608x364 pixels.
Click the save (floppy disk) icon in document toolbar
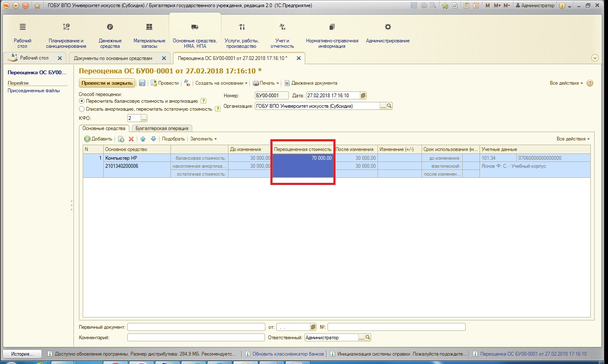point(142,83)
